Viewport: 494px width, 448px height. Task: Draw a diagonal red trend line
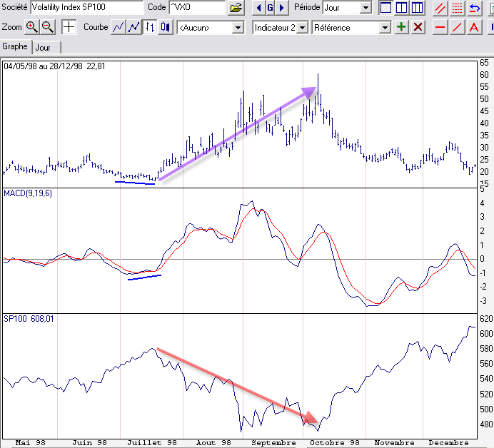tap(457, 27)
